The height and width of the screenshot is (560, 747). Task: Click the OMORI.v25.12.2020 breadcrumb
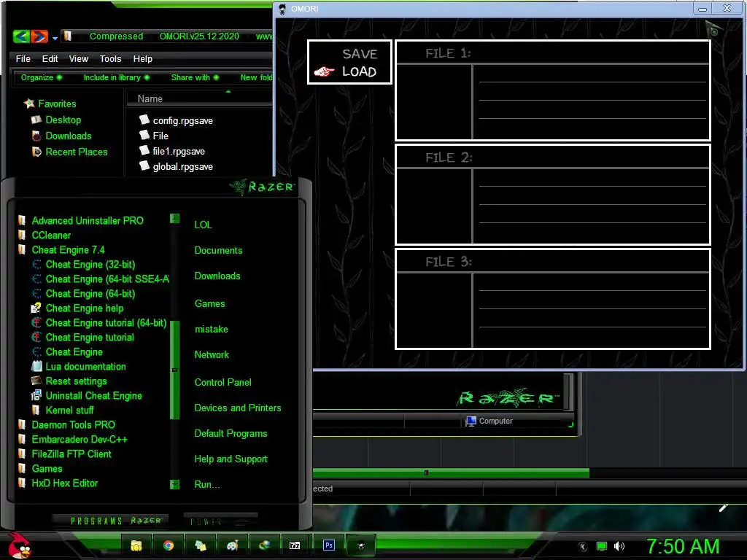[x=199, y=36]
